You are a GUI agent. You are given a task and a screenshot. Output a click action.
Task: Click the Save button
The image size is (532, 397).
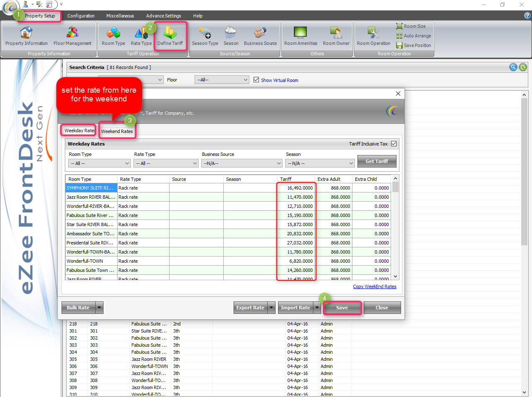coord(342,308)
